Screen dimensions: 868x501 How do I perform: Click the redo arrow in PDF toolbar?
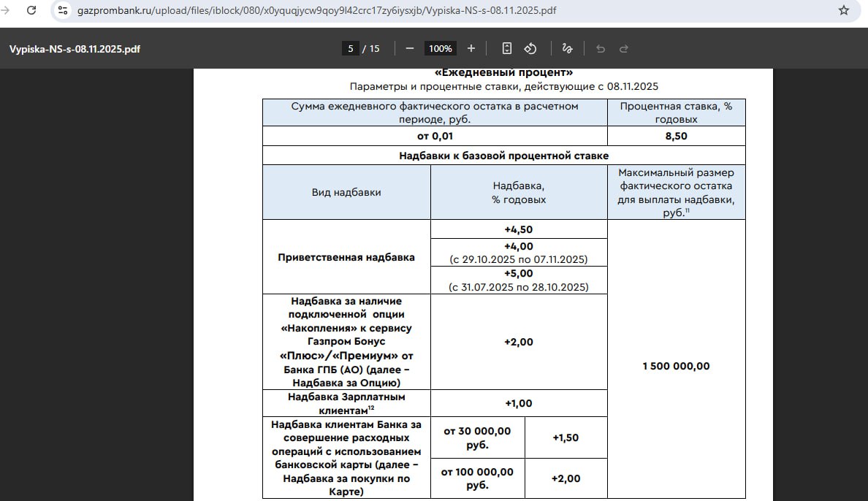(x=624, y=49)
